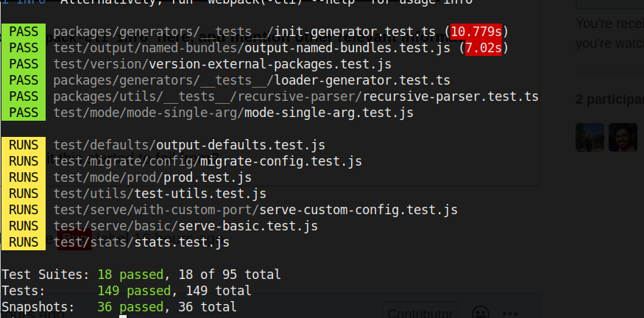644x318 pixels.
Task: Click RUNS badge for output-defaults test
Action: (24, 145)
